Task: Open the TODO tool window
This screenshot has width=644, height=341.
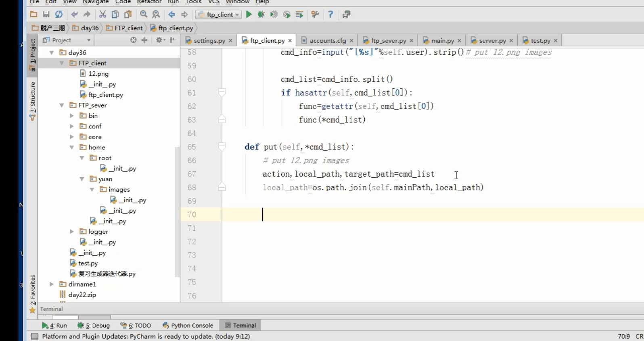Action: point(136,325)
